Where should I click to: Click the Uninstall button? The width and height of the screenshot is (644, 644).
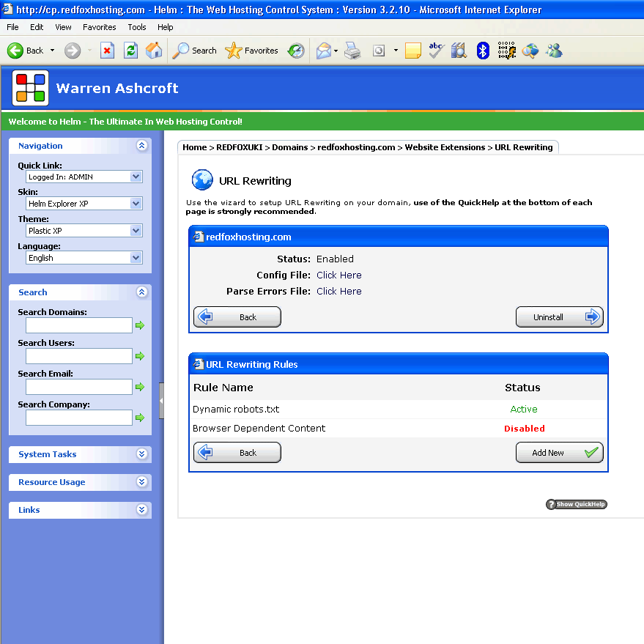(560, 317)
